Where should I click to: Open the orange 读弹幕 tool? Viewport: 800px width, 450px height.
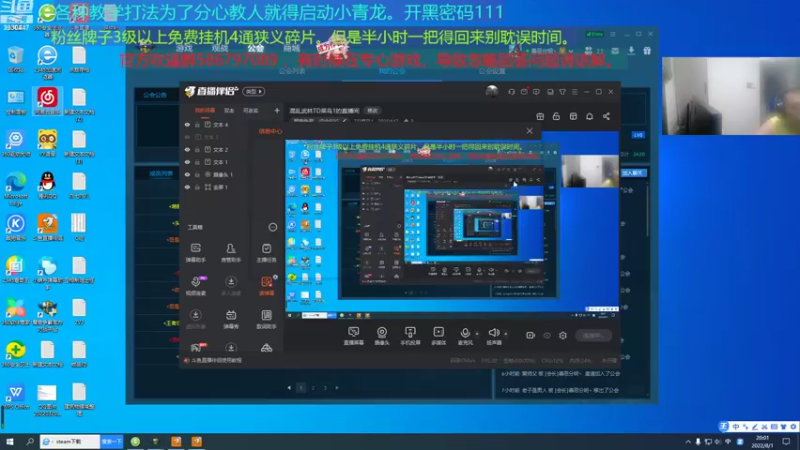pyautogui.click(x=266, y=286)
